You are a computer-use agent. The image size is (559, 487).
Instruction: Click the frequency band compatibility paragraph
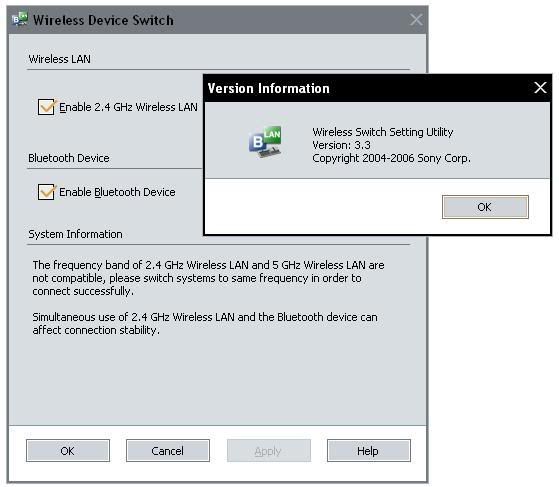coord(208,278)
